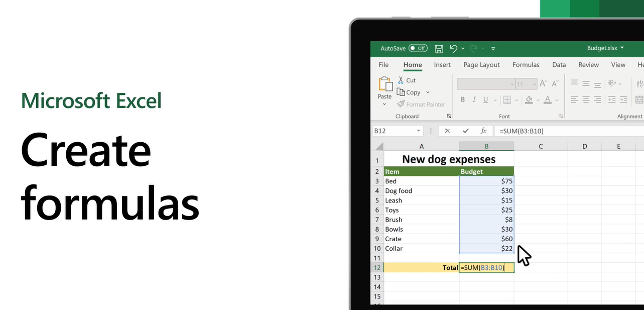Select the Undo icon
The image size is (644, 310).
454,48
